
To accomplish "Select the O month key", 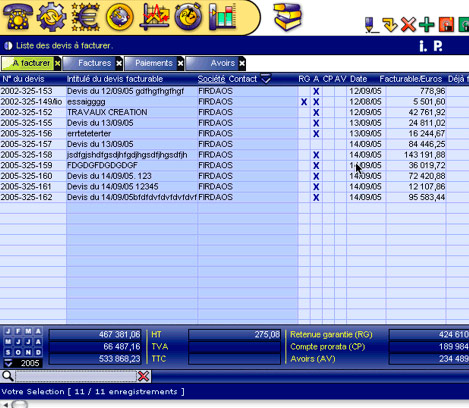I will tap(18, 352).
